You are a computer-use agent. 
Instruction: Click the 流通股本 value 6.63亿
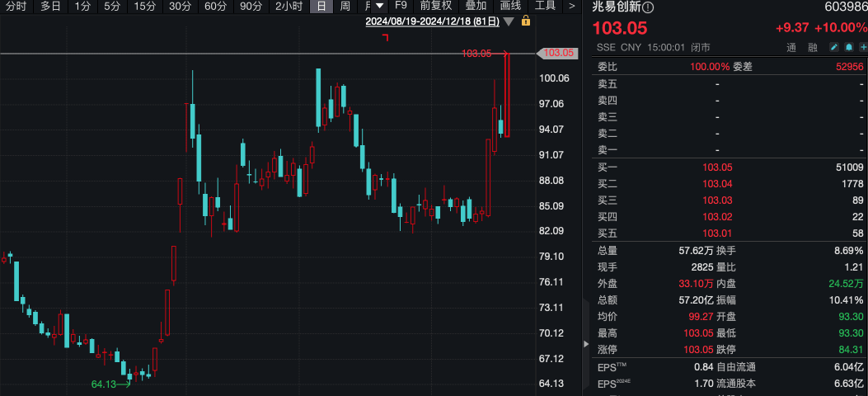pyautogui.click(x=849, y=384)
